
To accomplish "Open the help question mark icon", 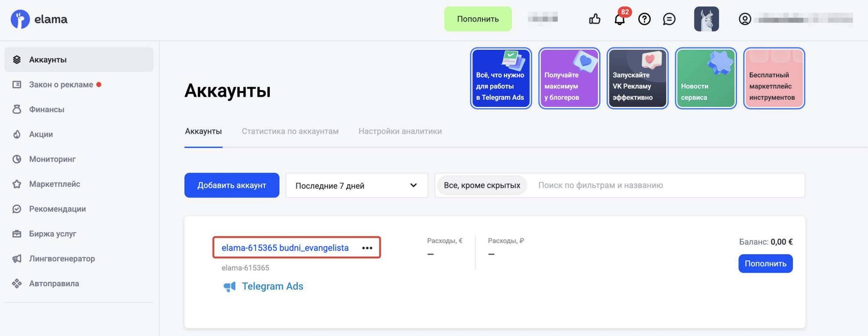I will coord(644,19).
